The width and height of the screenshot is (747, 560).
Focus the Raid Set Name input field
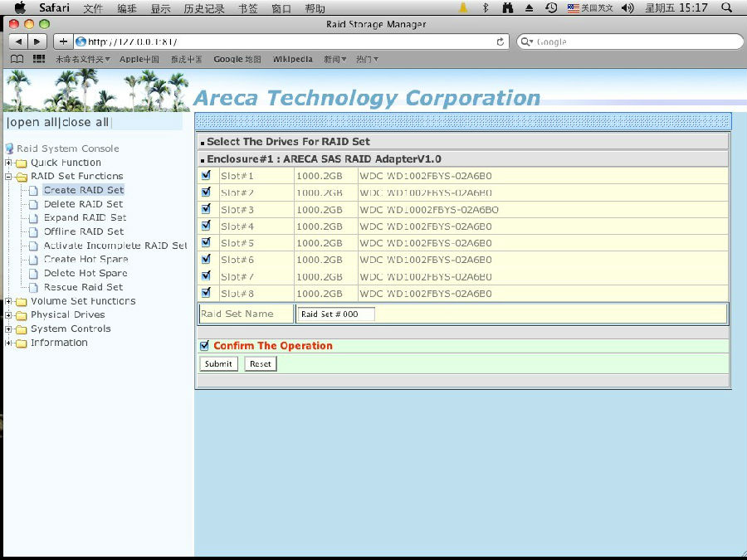(x=336, y=314)
